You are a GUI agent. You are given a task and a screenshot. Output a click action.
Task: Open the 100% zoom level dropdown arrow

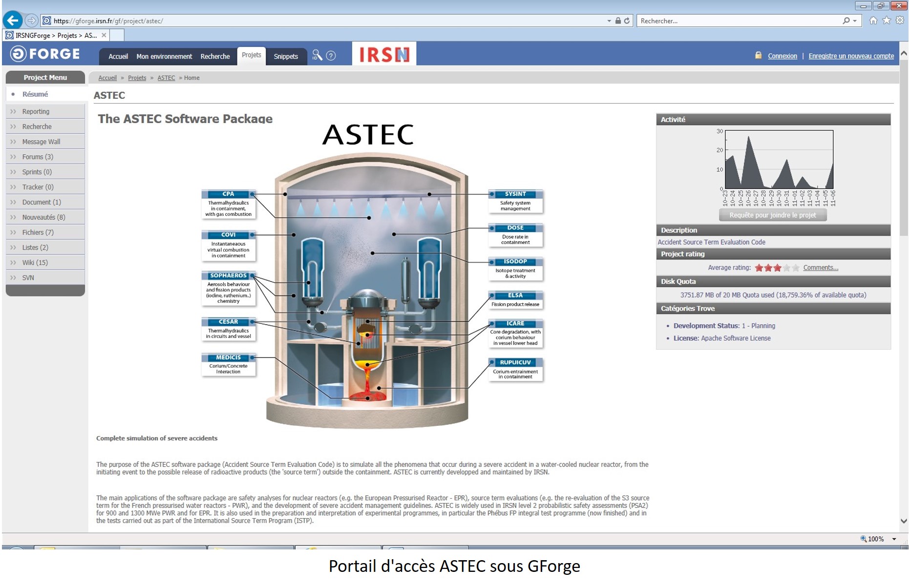[894, 539]
